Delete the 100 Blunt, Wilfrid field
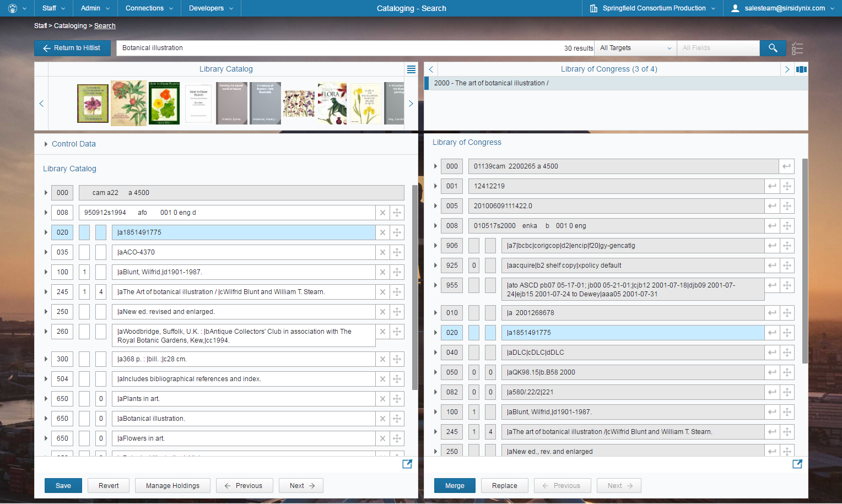Viewport: 842px width, 504px height. pos(382,272)
